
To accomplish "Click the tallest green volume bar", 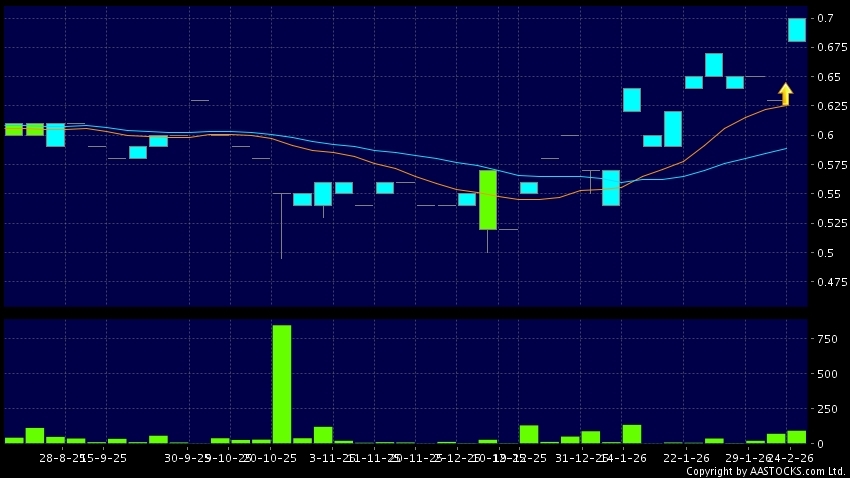I will 282,383.
